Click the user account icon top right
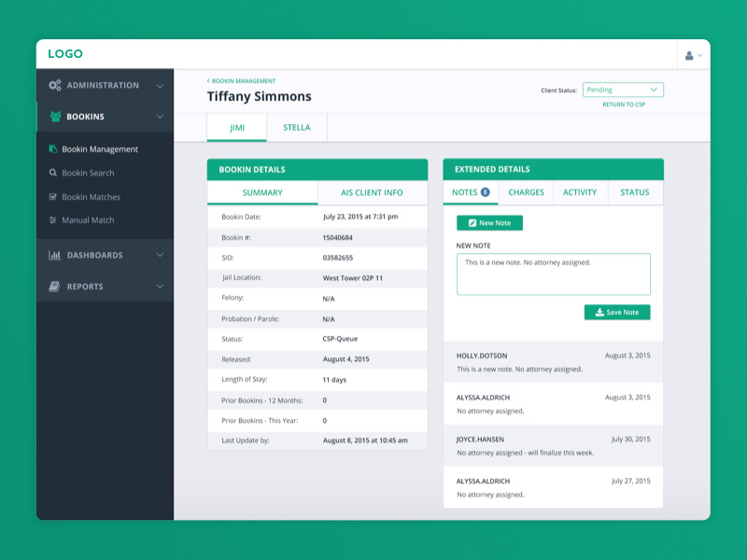This screenshot has height=560, width=747. pyautogui.click(x=691, y=55)
